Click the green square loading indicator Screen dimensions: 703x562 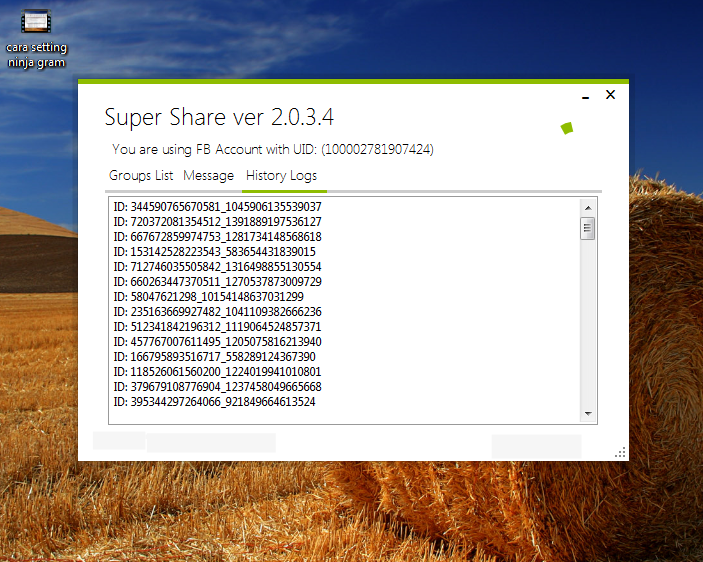(567, 128)
